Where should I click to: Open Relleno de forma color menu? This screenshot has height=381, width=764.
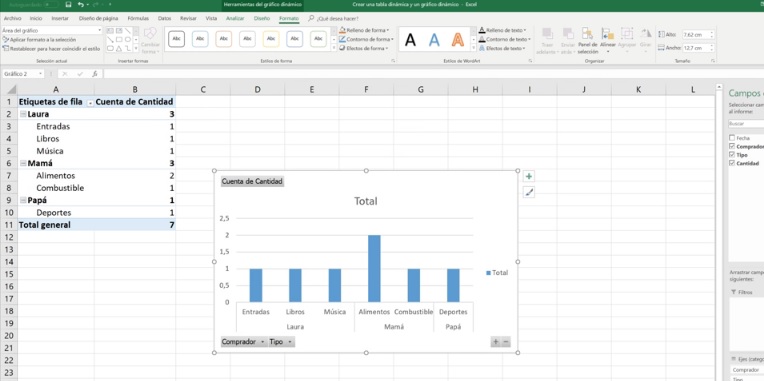pos(364,30)
